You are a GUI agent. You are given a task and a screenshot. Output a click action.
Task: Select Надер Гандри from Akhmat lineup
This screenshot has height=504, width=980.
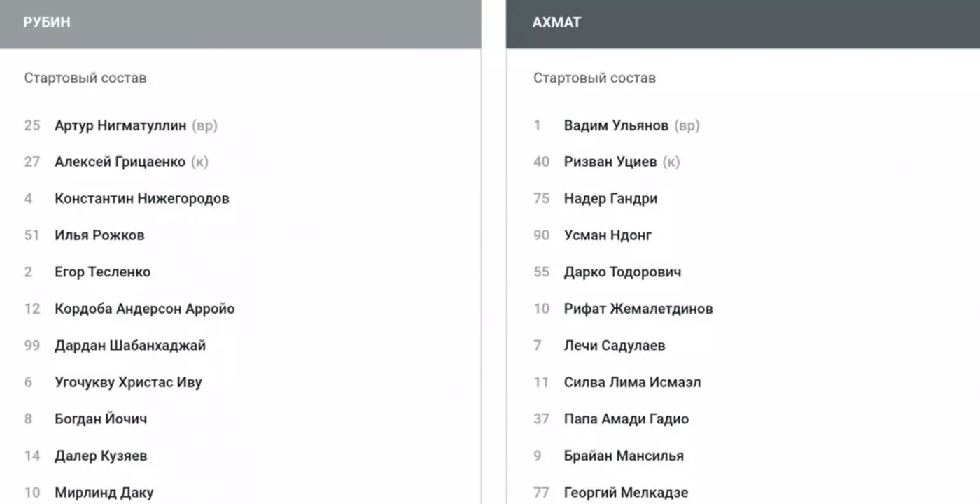click(x=610, y=199)
